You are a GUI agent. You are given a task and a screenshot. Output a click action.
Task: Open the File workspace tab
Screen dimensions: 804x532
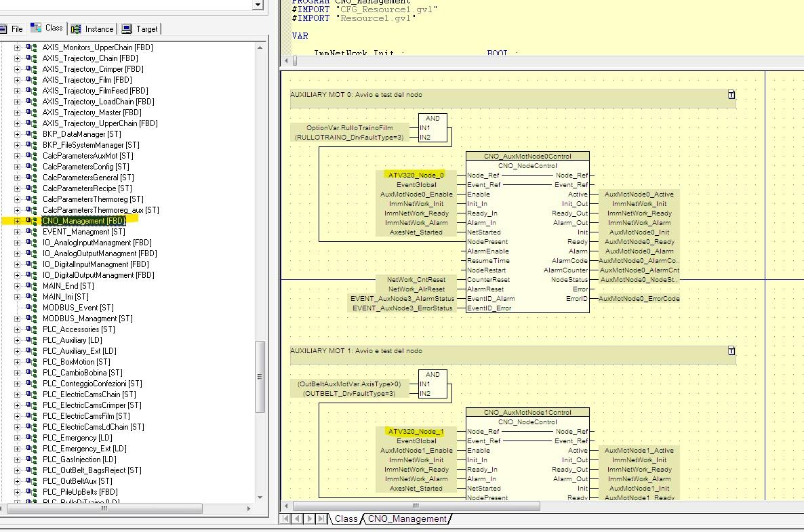pos(12,29)
